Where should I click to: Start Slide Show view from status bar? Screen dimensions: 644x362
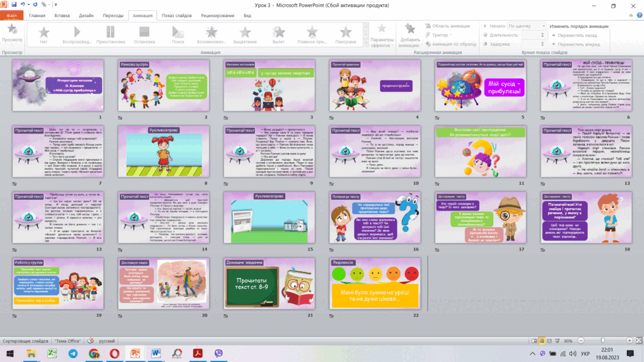(x=557, y=341)
